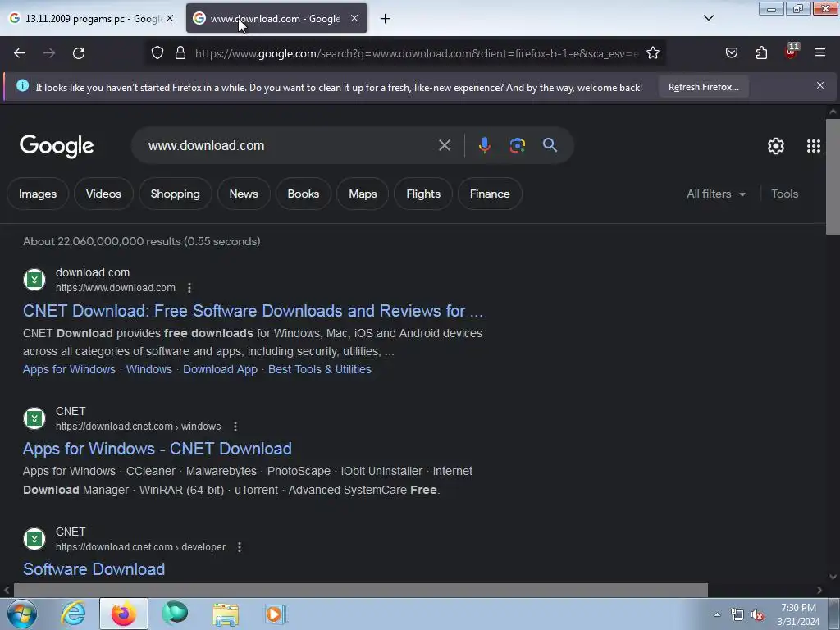Show hidden system tray icons
Viewport: 840px width, 630px height.
[717, 614]
